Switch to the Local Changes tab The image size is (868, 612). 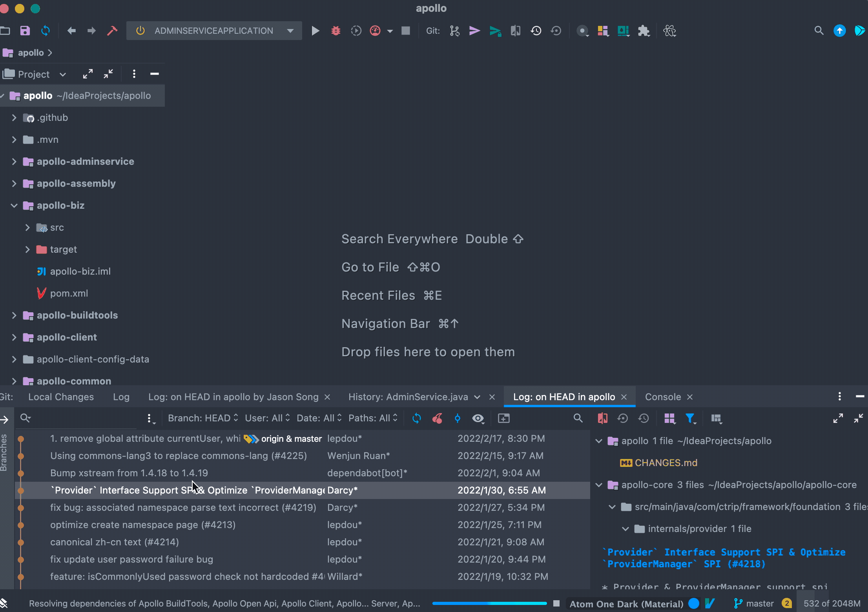coord(61,397)
